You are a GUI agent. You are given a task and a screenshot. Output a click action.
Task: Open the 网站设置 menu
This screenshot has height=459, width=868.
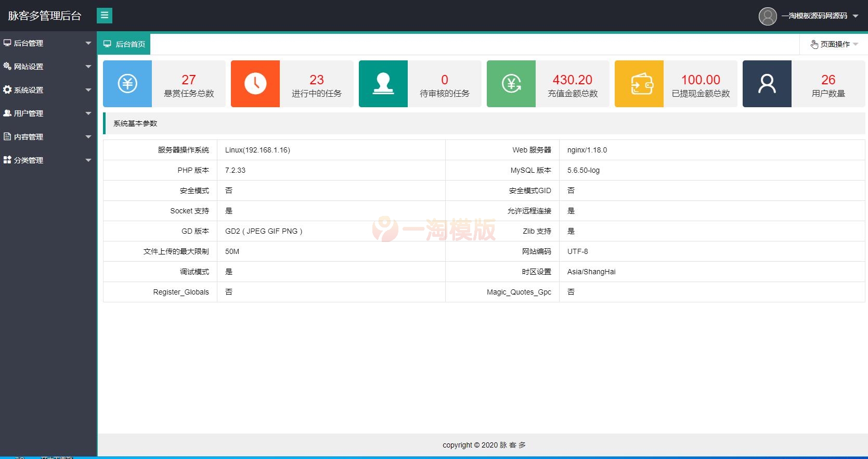[48, 67]
